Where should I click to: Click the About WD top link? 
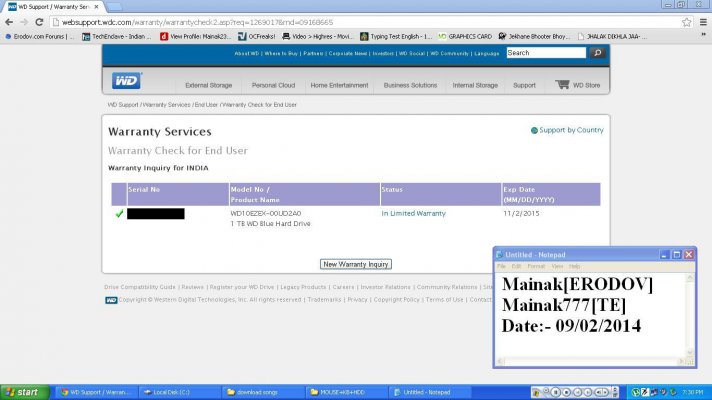[247, 54]
